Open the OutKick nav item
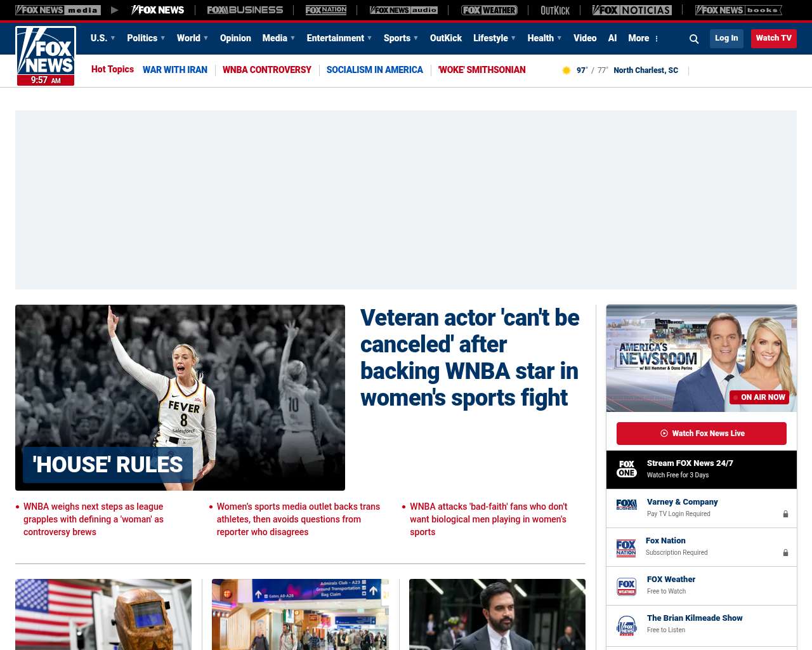The image size is (812, 650). [446, 38]
